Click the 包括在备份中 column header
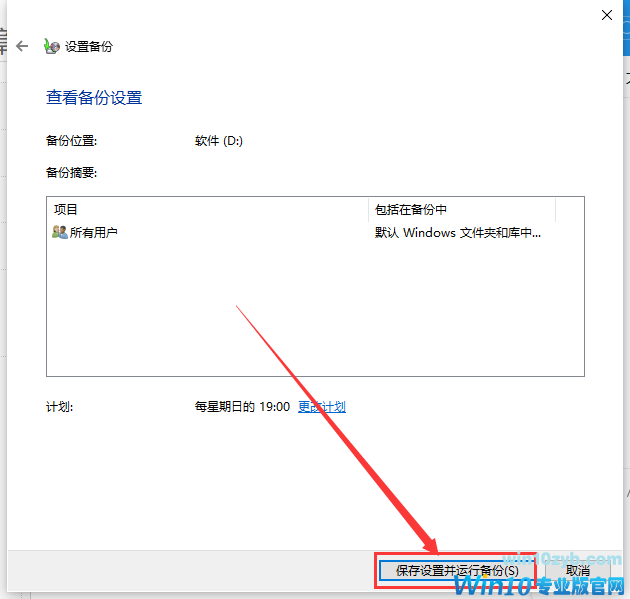Screen dimensions: 630x599 tap(462, 209)
